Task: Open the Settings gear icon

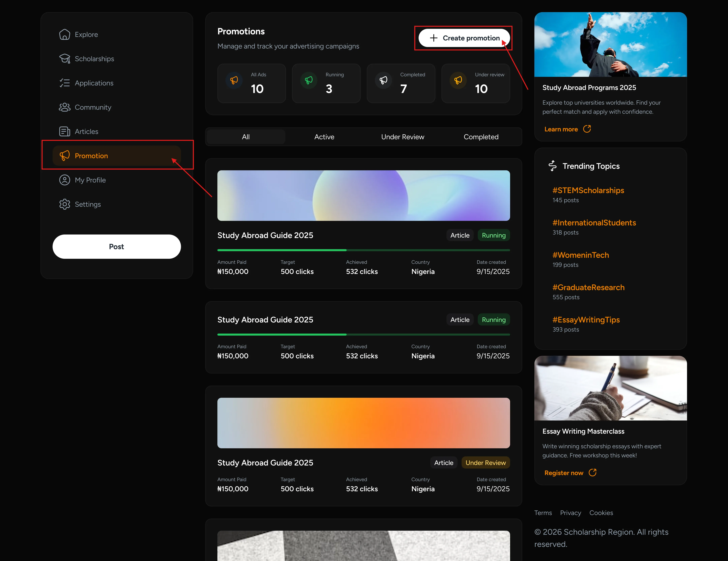Action: (65, 204)
